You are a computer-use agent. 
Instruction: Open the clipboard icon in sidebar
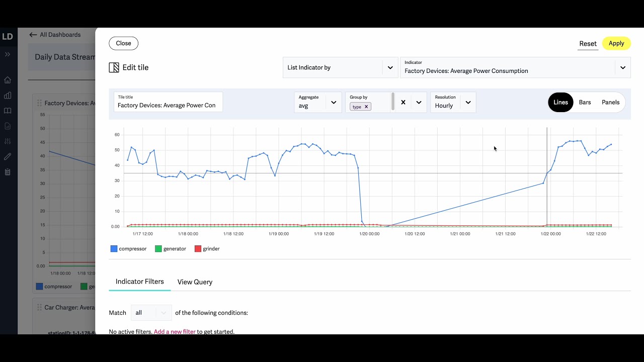coord(8,172)
